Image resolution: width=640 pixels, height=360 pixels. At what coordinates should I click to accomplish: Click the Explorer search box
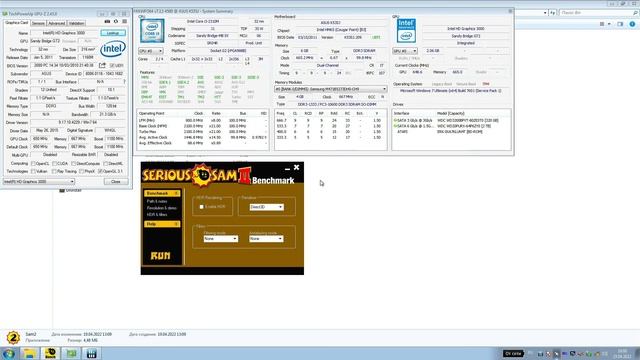598,13
